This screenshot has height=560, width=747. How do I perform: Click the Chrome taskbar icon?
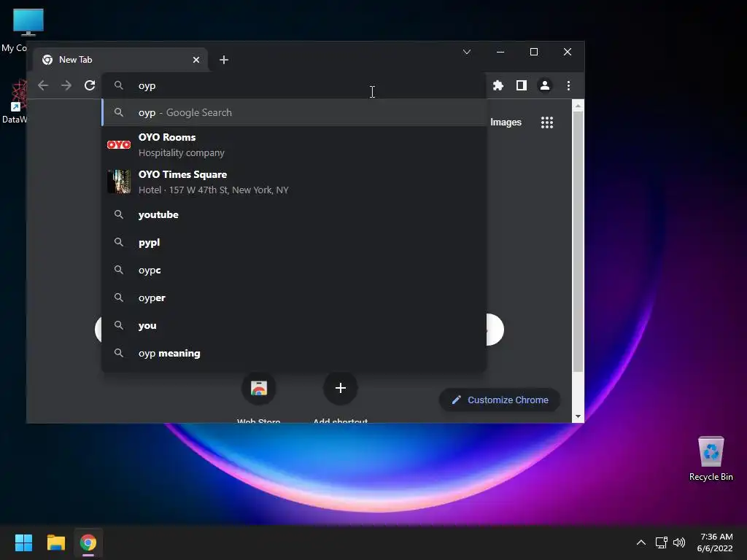tap(88, 542)
